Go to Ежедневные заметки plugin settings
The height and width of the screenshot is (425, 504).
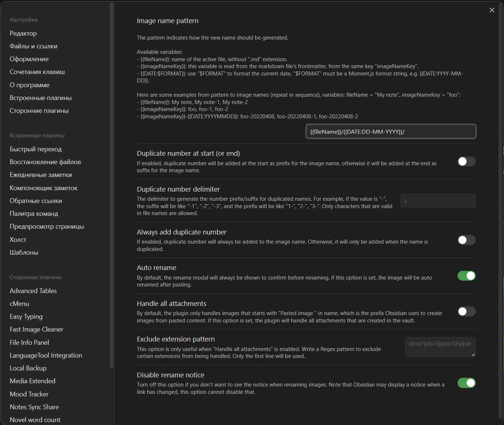(41, 175)
